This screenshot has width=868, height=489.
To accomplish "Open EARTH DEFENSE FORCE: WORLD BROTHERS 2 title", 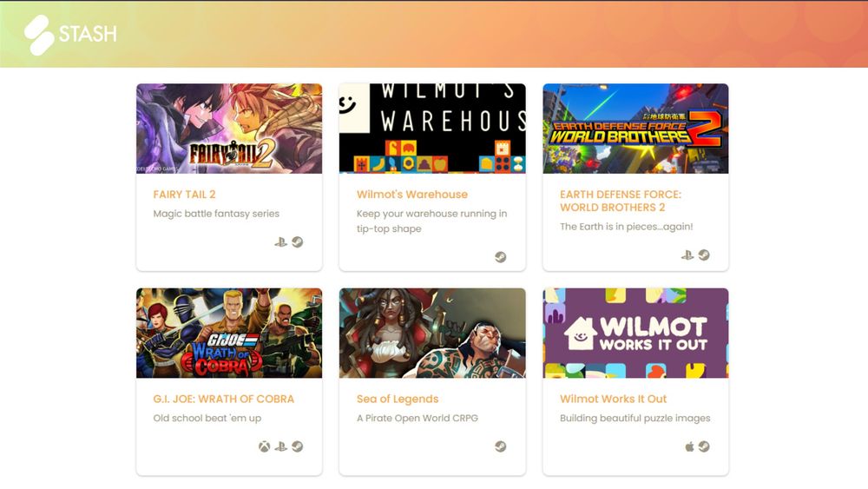I will click(x=621, y=201).
